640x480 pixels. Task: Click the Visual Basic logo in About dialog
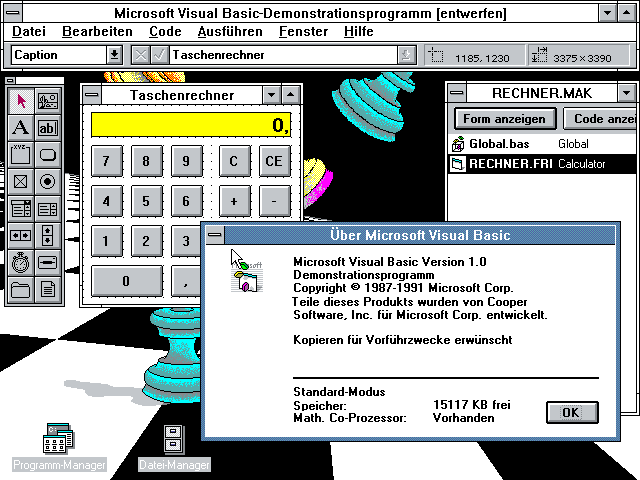coord(247,277)
